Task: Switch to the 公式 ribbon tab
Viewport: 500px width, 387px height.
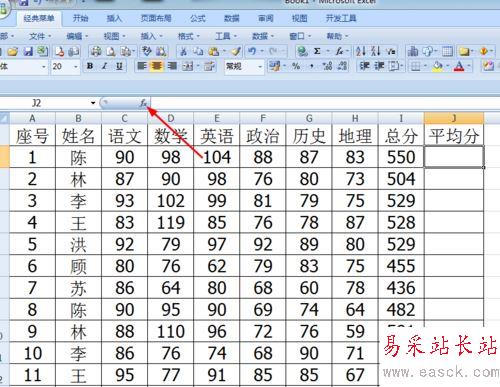Action: tap(198, 18)
